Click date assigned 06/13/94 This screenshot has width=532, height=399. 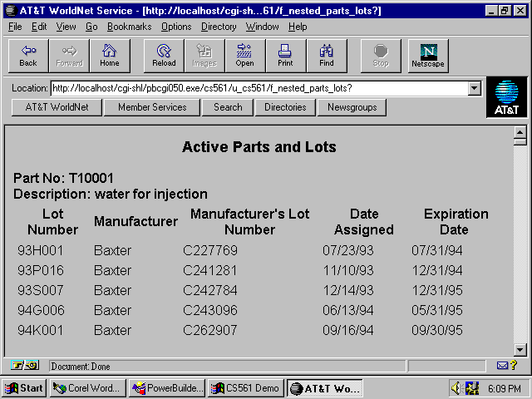click(x=348, y=310)
